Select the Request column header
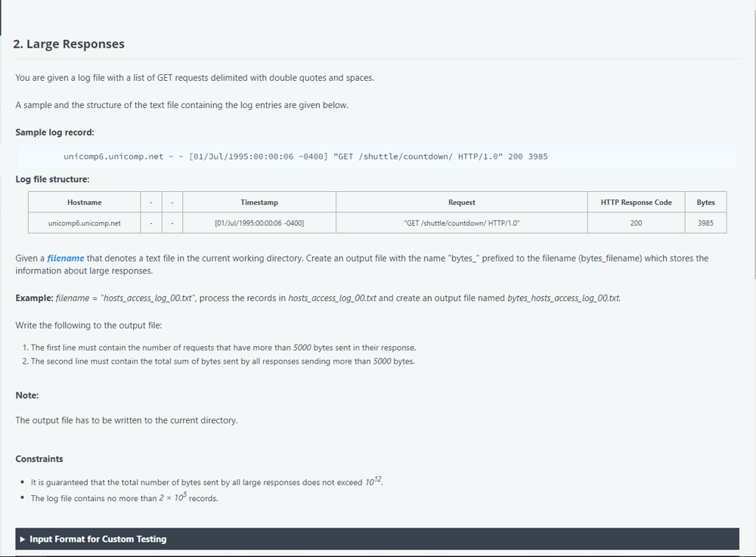The width and height of the screenshot is (756, 557). (461, 203)
